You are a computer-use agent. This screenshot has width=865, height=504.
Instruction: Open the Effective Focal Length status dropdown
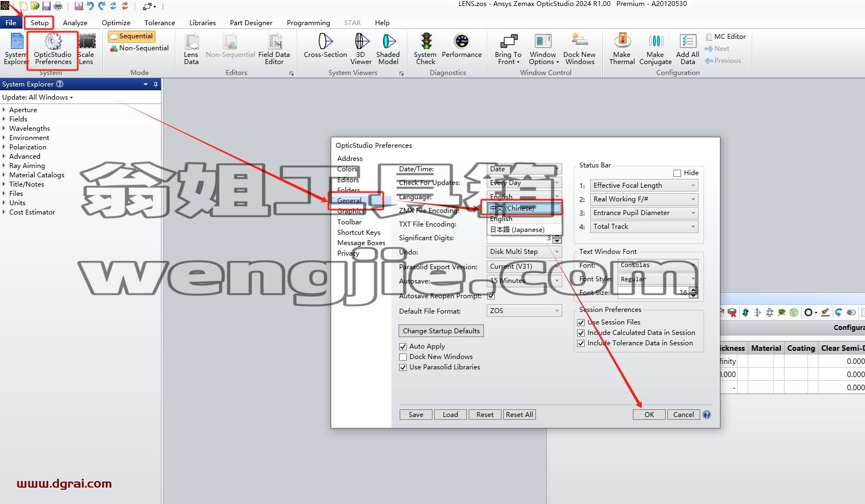pos(644,186)
